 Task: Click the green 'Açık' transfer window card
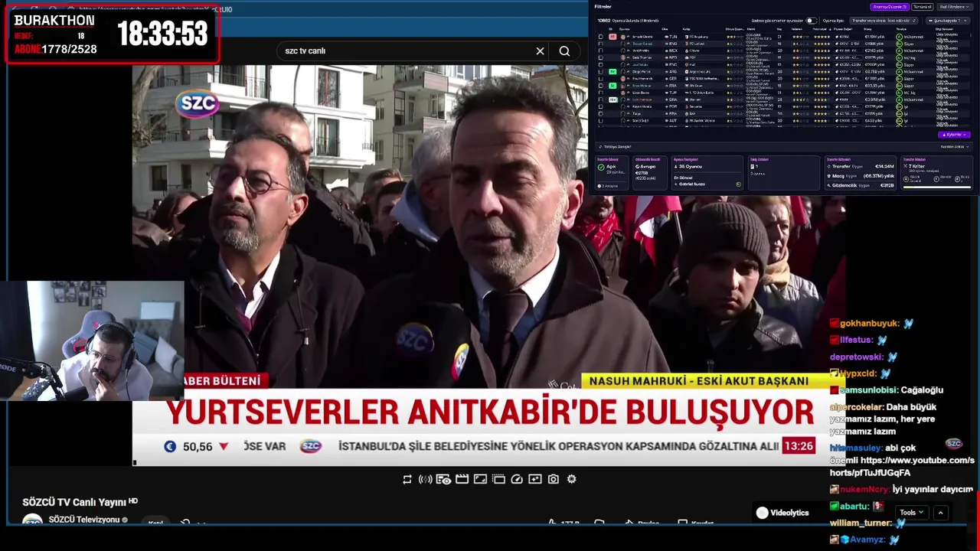tap(612, 173)
